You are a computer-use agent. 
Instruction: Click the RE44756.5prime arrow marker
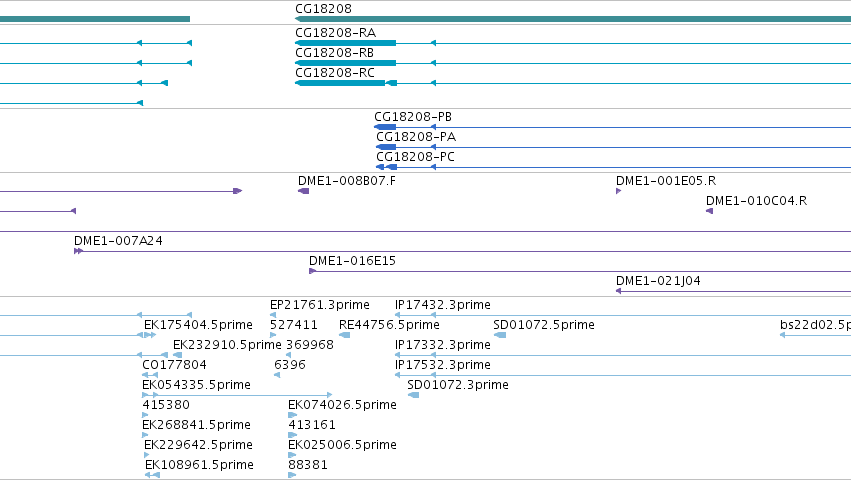pyautogui.click(x=345, y=335)
